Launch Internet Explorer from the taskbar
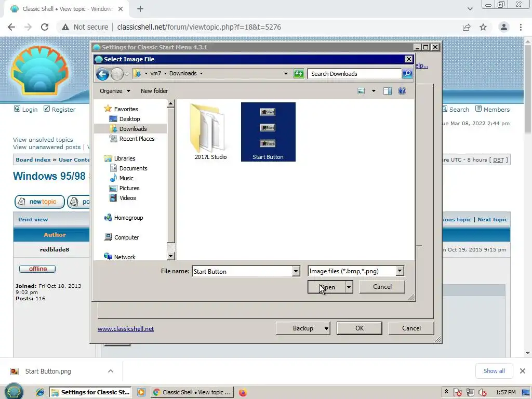 [x=40, y=392]
